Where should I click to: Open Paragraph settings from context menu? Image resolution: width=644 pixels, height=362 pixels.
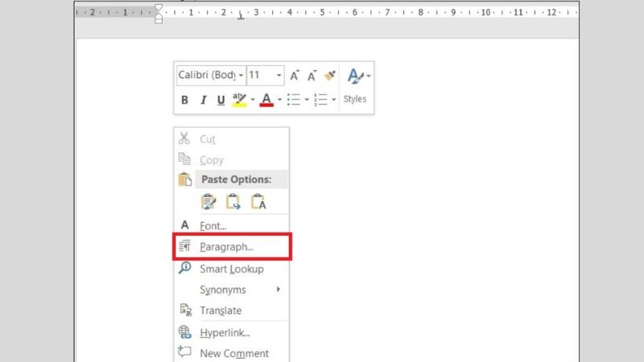232,246
